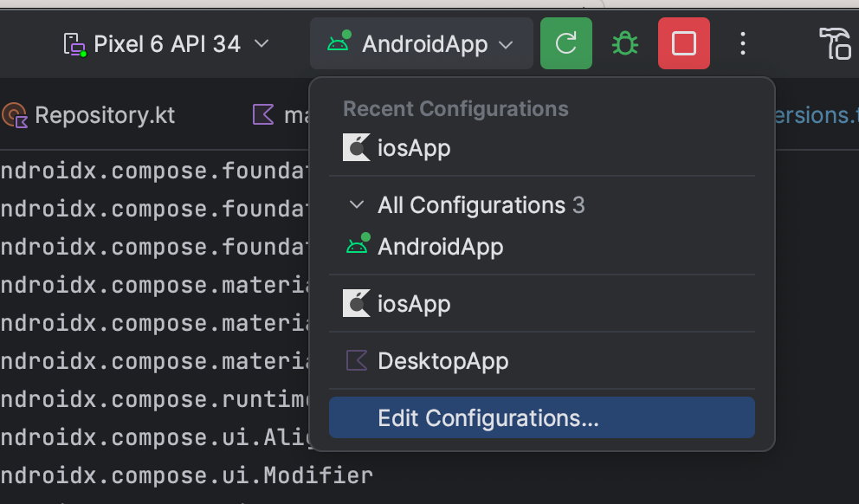Open Edit Configurations...
This screenshot has width=859, height=504.
(488, 418)
